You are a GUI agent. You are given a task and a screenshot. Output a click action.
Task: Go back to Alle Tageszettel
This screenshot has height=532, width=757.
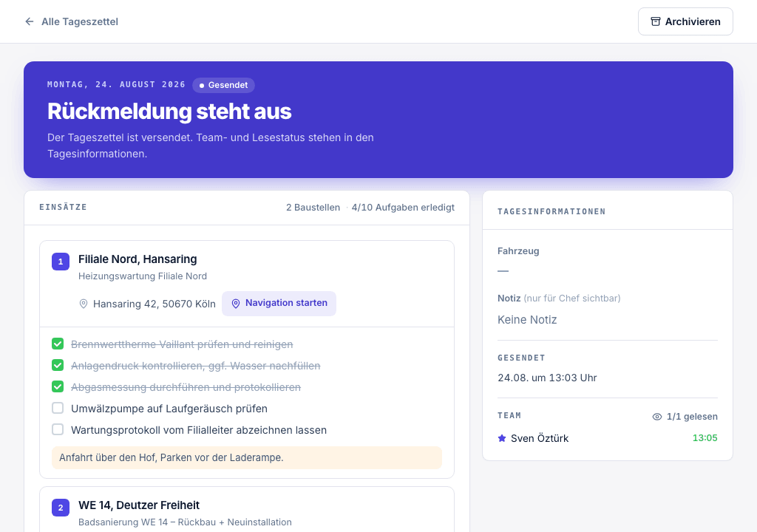[72, 21]
